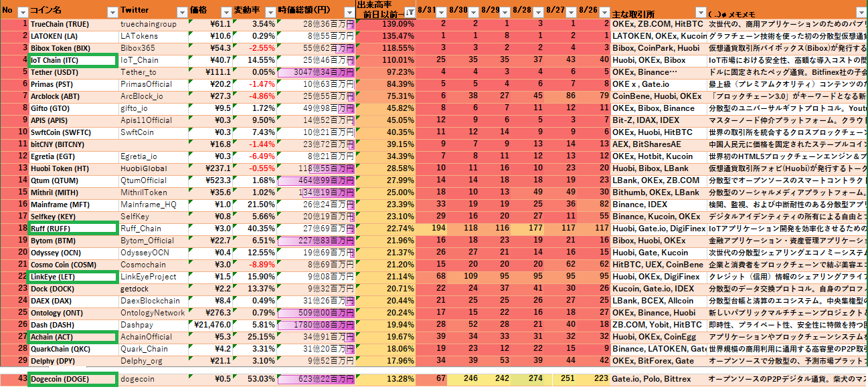Open the 8/26 column filter dropdown
Screen dimensions: 868x389
point(604,13)
